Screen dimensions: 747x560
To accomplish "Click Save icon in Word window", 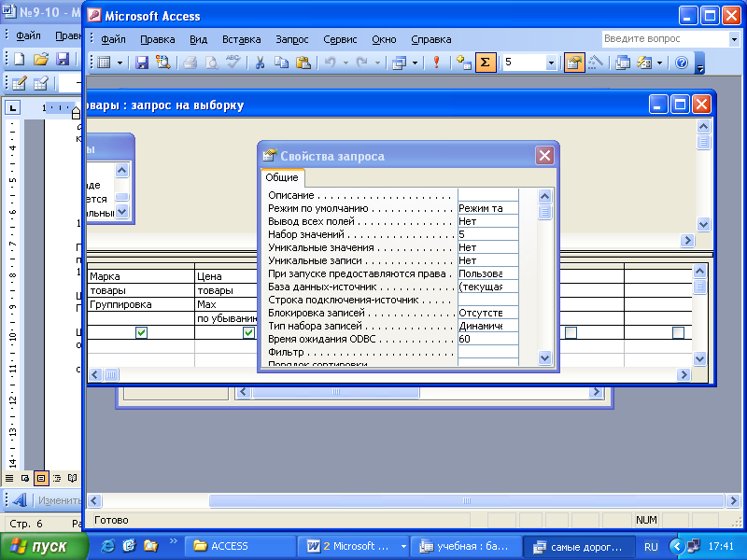I will coord(63,59).
